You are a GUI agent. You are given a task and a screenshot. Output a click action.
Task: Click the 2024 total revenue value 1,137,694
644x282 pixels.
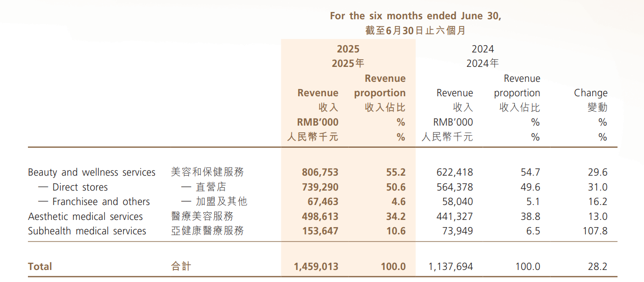pos(450,267)
